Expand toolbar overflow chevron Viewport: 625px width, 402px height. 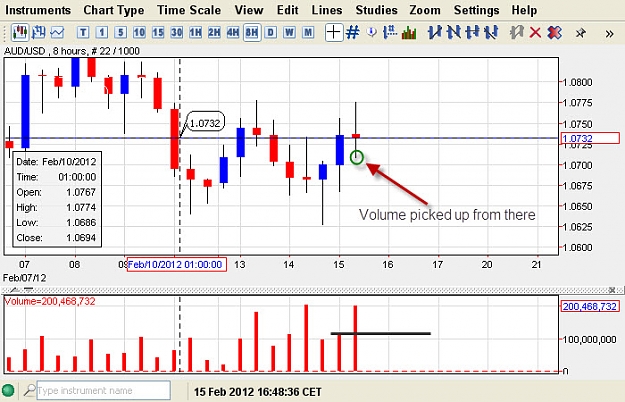(x=609, y=34)
